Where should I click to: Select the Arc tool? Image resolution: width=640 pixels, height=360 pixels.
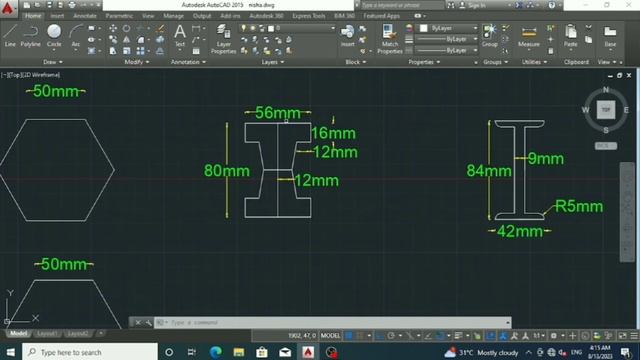point(76,36)
